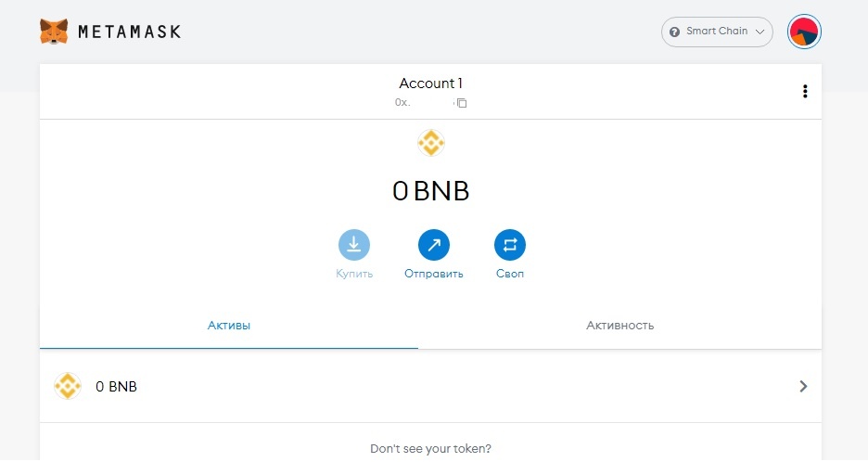Click the MetaMask fox logo
Image resolution: width=868 pixels, height=462 pixels.
coord(54,31)
